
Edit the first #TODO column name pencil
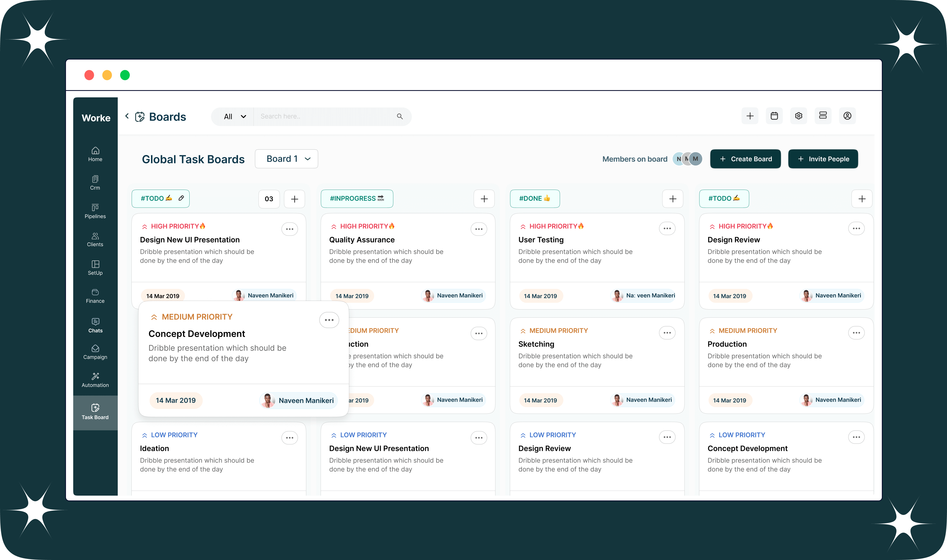point(181,198)
